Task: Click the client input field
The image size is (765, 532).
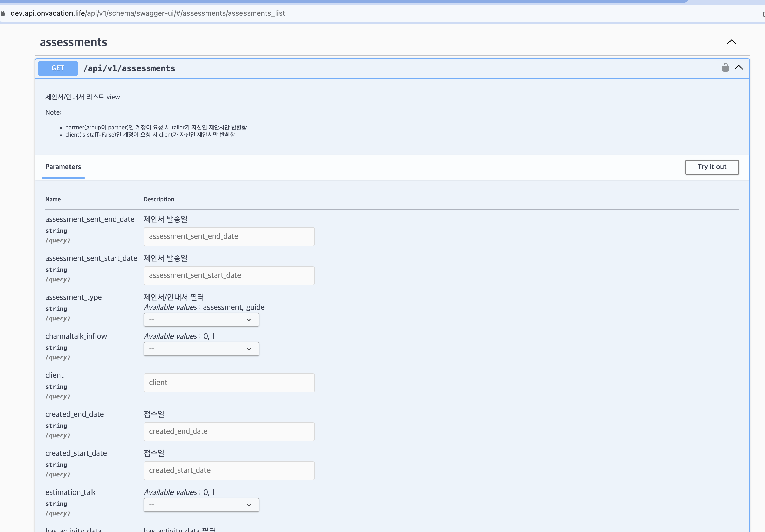Action: pos(229,383)
